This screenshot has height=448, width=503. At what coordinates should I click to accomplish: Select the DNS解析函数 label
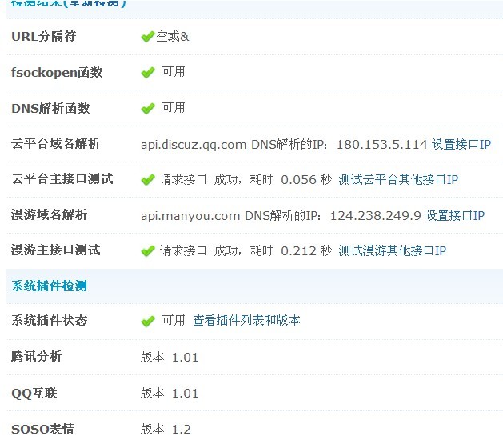[50, 109]
